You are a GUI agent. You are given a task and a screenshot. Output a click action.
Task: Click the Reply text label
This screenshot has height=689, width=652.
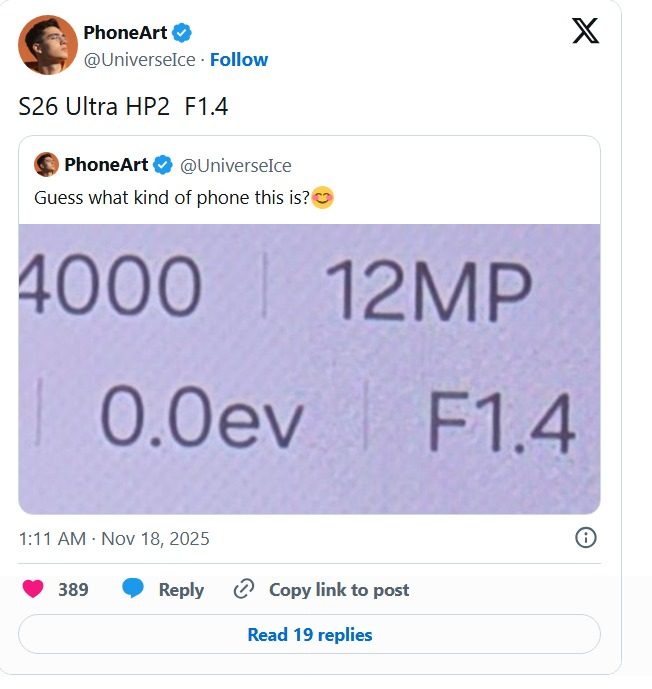181,590
